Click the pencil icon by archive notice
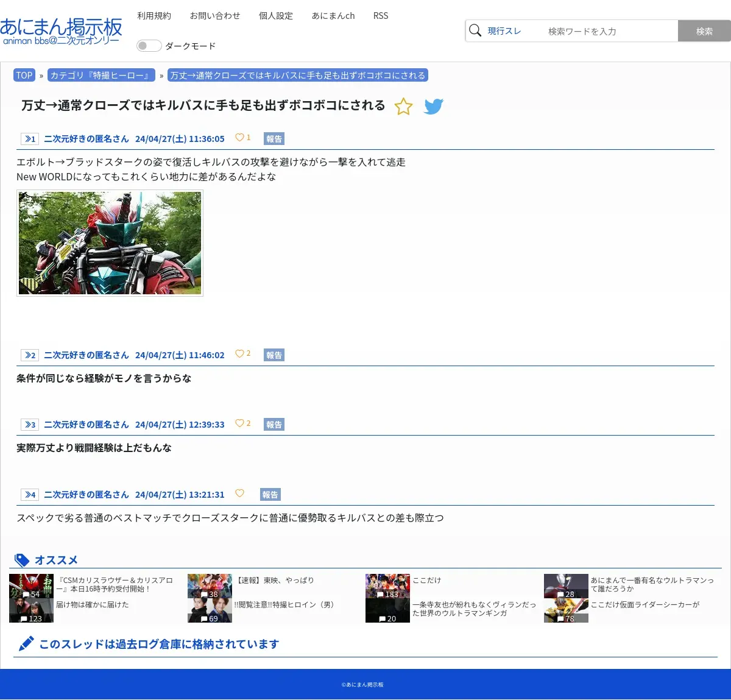Image resolution: width=731 pixels, height=700 pixels. coord(26,644)
